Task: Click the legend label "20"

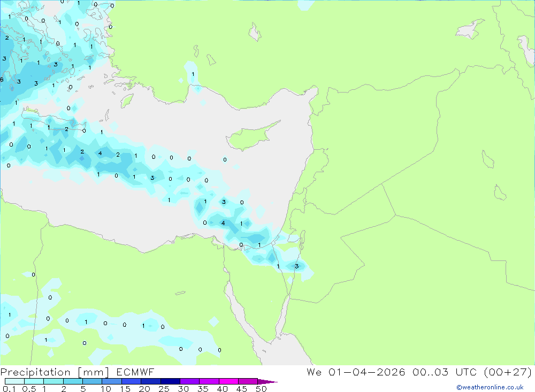Action: [144, 389]
